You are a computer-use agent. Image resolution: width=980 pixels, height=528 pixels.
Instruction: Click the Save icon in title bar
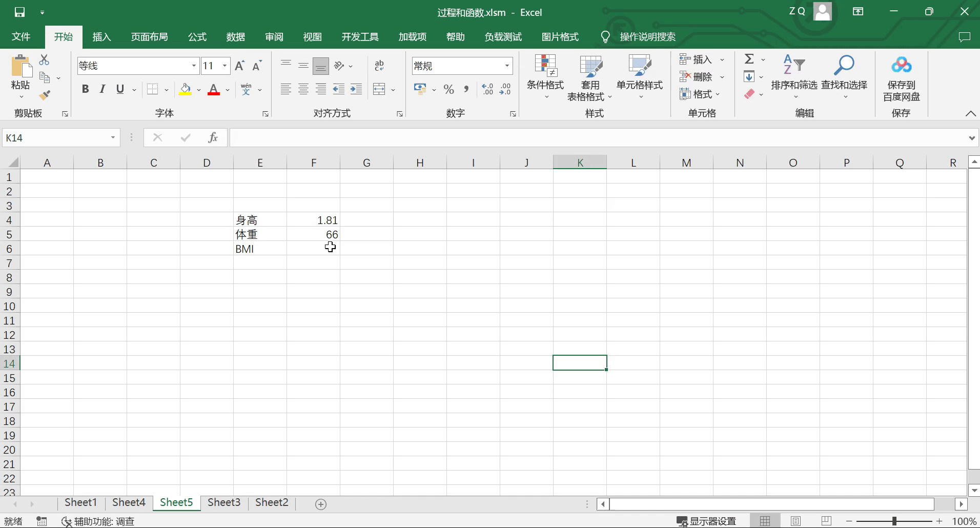[19, 12]
